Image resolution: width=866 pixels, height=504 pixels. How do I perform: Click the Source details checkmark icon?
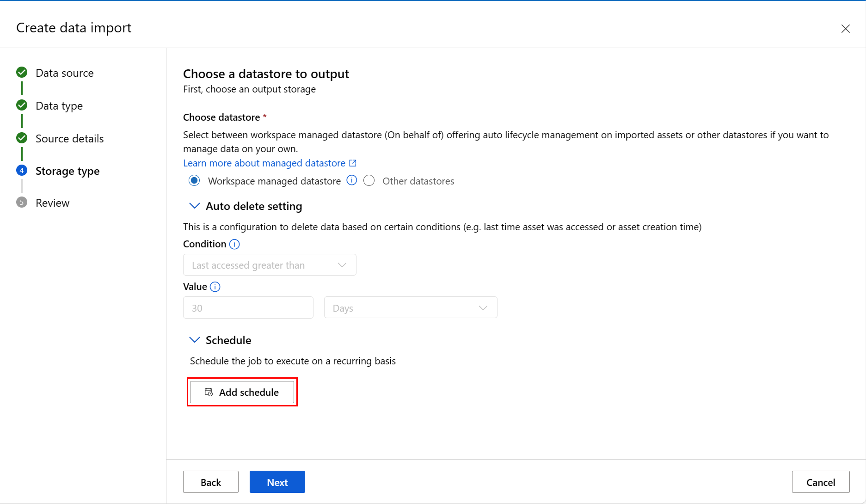click(x=22, y=138)
